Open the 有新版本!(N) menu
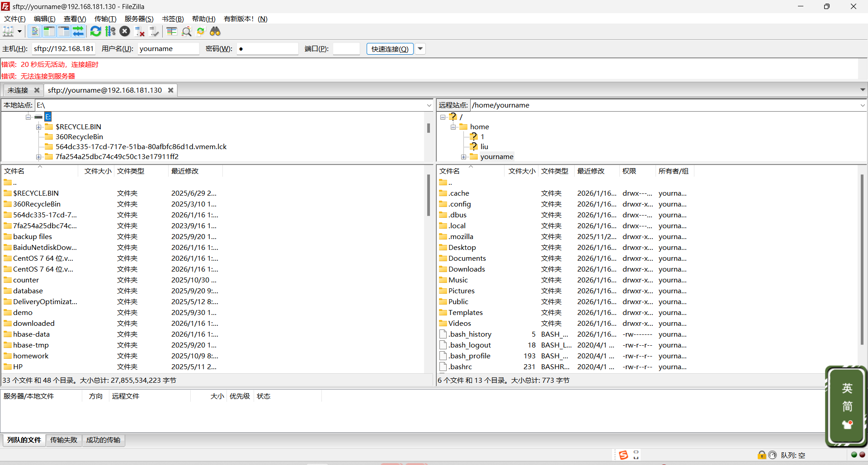This screenshot has height=465, width=868. (x=245, y=19)
